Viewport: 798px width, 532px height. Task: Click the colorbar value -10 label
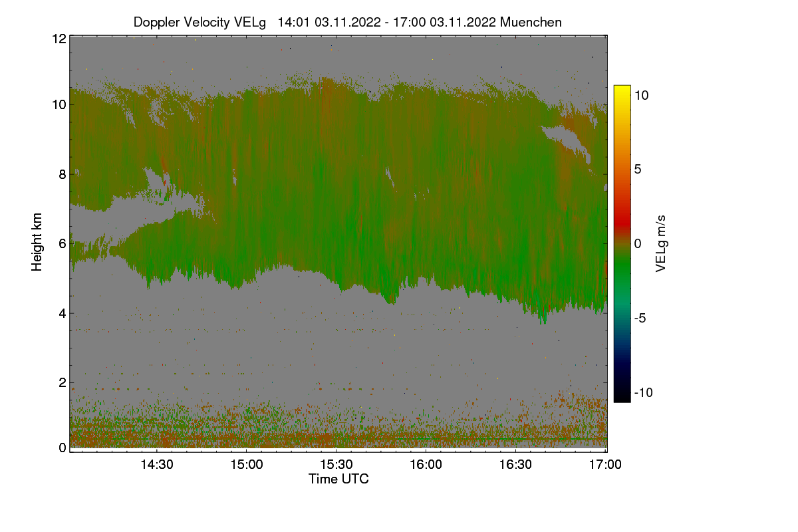tap(644, 392)
